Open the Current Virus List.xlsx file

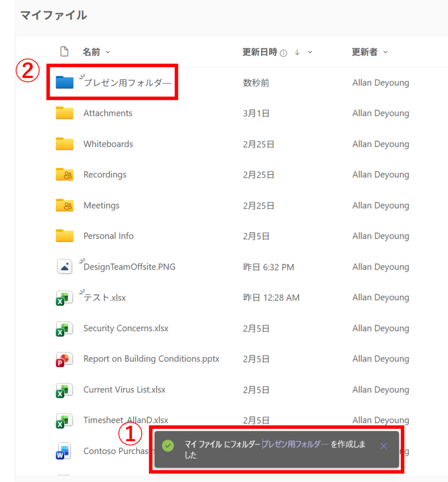tap(124, 390)
